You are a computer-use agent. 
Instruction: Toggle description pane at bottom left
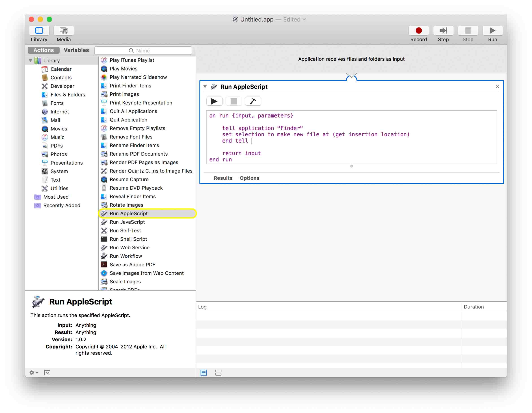click(47, 372)
